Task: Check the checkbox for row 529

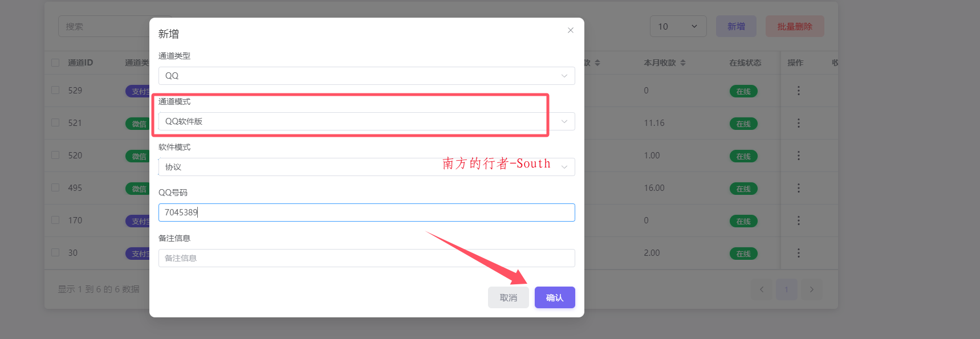Action: [55, 90]
